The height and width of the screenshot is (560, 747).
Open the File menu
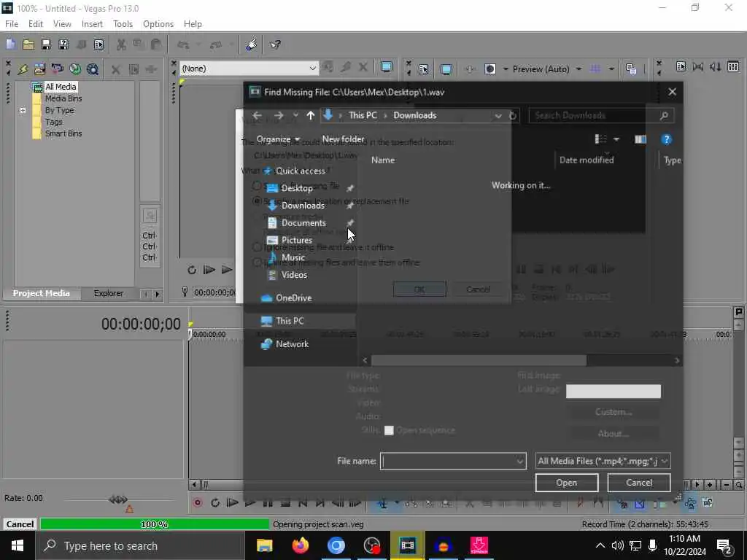click(x=12, y=24)
